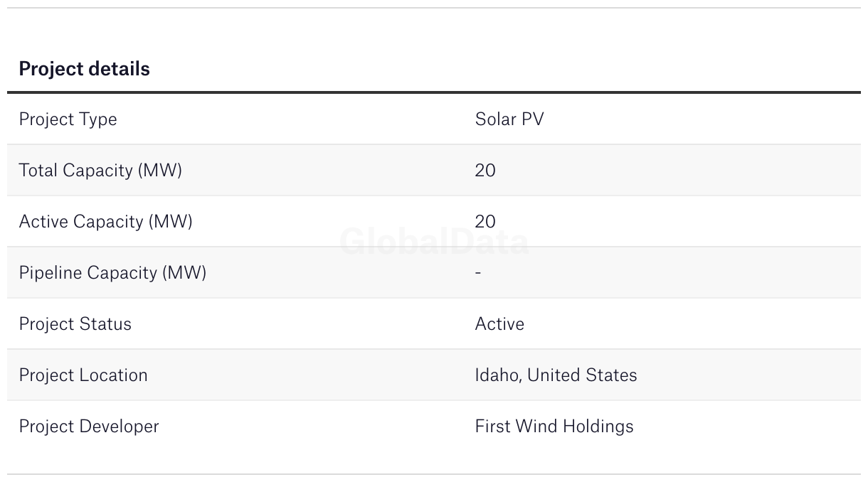The height and width of the screenshot is (482, 868).
Task: Click the Project Location label
Action: (x=83, y=375)
